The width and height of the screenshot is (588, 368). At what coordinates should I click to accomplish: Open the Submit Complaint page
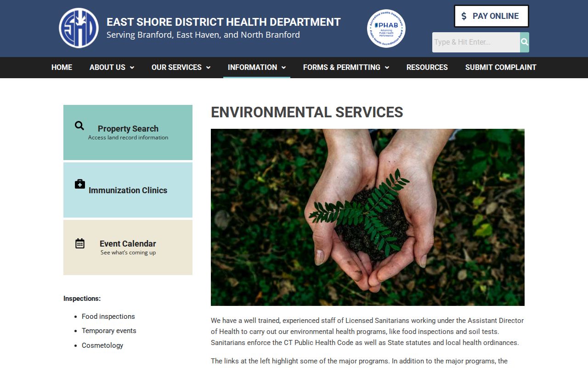[501, 67]
